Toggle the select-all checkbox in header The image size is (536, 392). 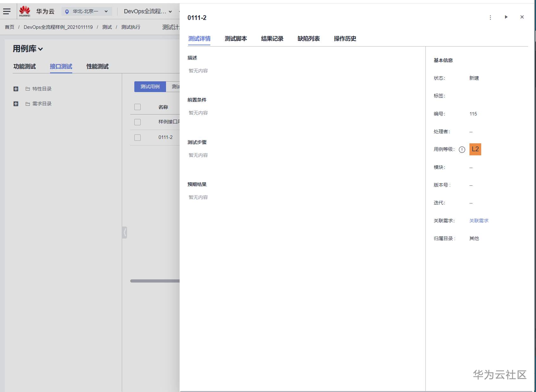pos(137,107)
